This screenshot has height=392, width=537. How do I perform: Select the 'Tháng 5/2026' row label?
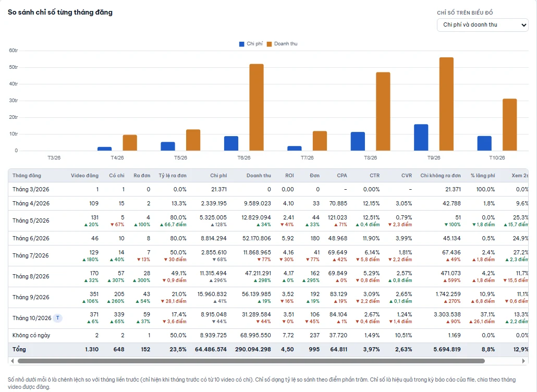(31, 221)
